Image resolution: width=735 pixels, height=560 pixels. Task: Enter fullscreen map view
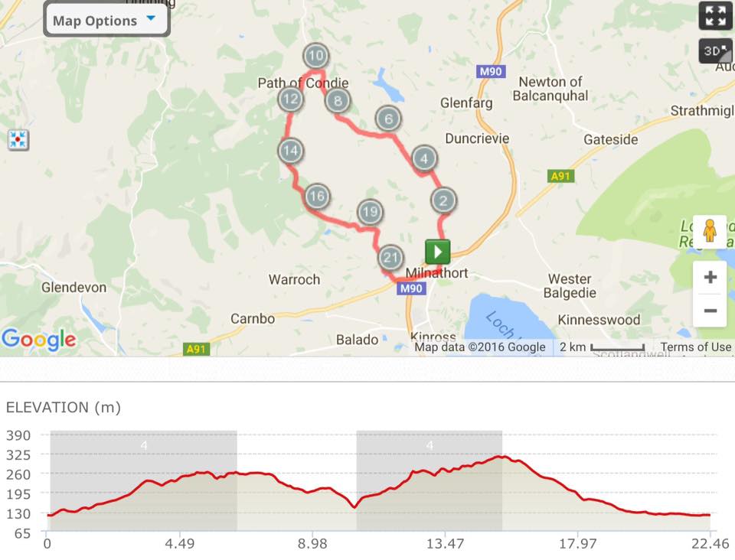pyautogui.click(x=715, y=15)
